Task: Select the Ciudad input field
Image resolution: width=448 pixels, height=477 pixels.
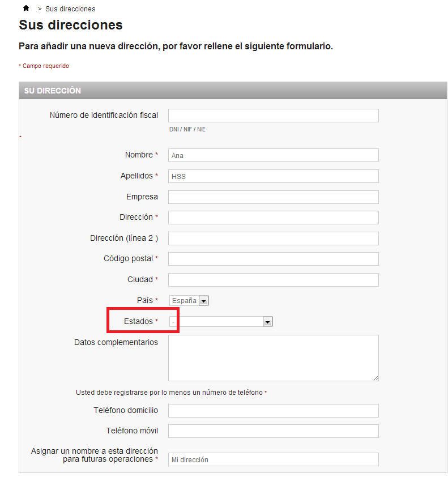Action: click(273, 280)
